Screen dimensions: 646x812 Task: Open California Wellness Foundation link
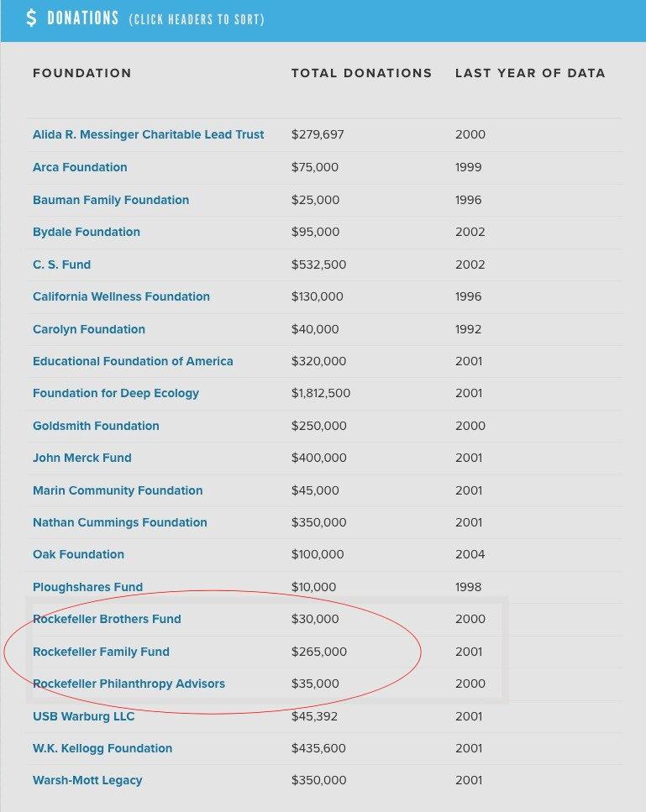pos(121,296)
